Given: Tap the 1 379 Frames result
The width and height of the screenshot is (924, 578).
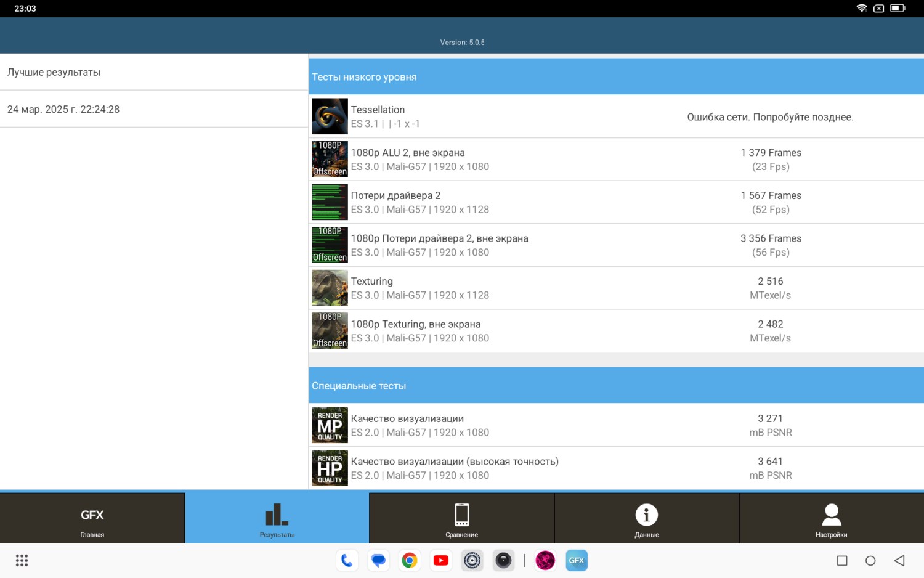Looking at the screenshot, I should [x=771, y=153].
